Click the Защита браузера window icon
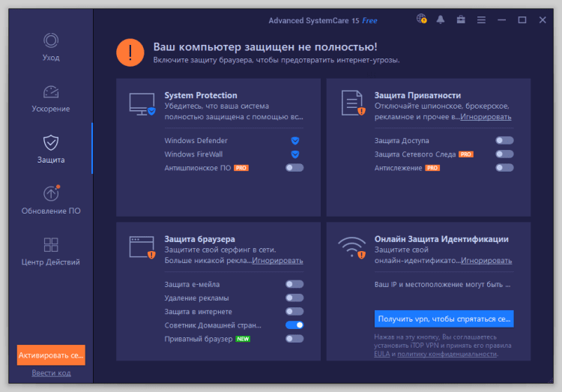 point(142,247)
